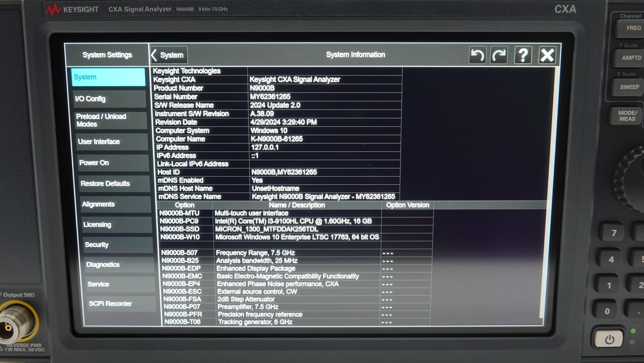Image resolution: width=644 pixels, height=363 pixels.
Task: Select the N9000B-B25 analysis bandwidth row
Action: [x=296, y=261]
